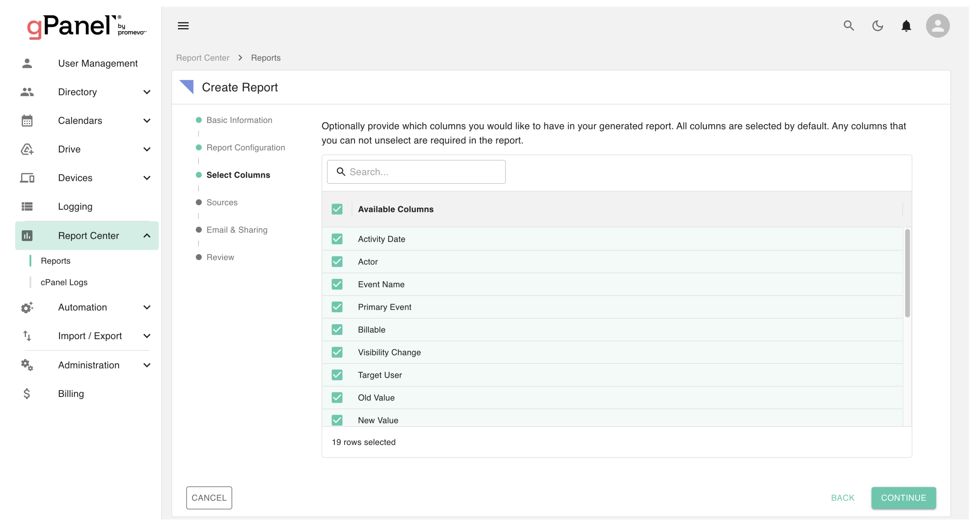Click the Directory people icon
980x526 pixels.
pos(27,92)
